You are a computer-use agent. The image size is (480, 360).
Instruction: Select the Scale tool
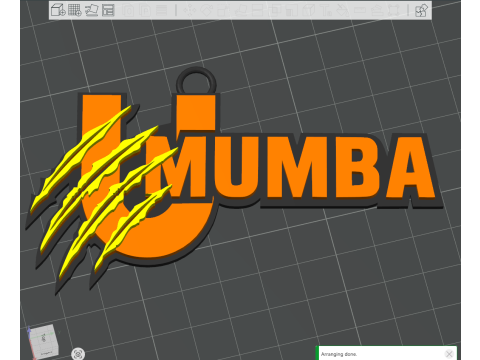(x=223, y=10)
